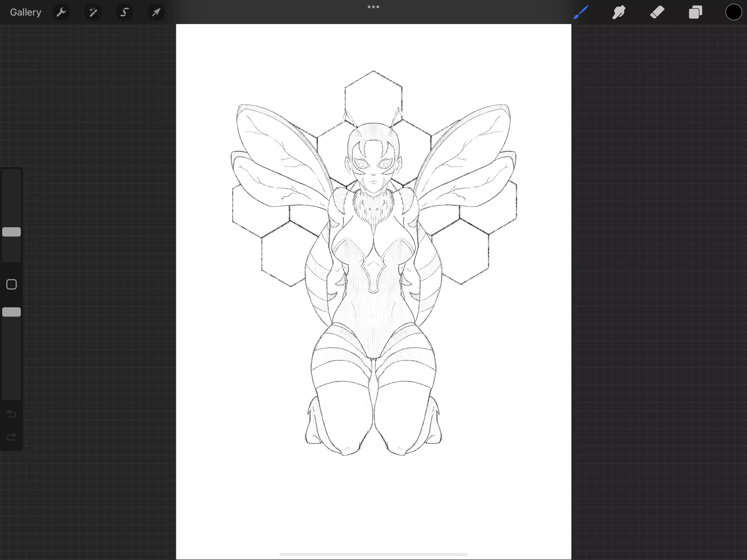Tap the Redo arrow in the sidebar

coord(11,436)
